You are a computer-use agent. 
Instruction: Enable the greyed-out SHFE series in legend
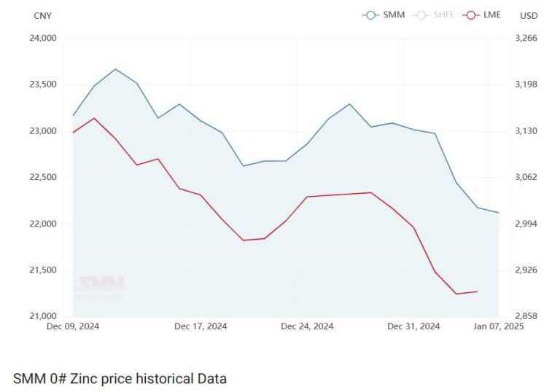click(x=443, y=15)
